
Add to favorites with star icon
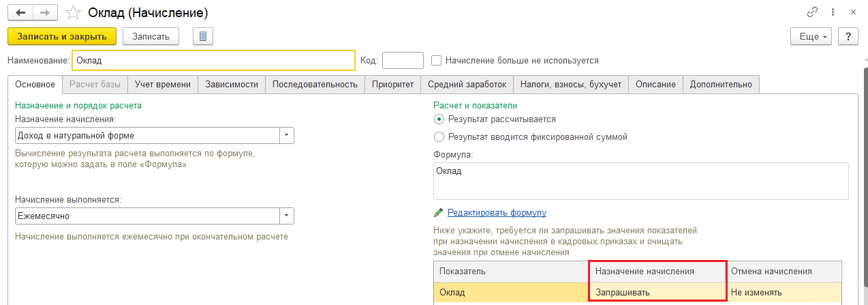72,13
